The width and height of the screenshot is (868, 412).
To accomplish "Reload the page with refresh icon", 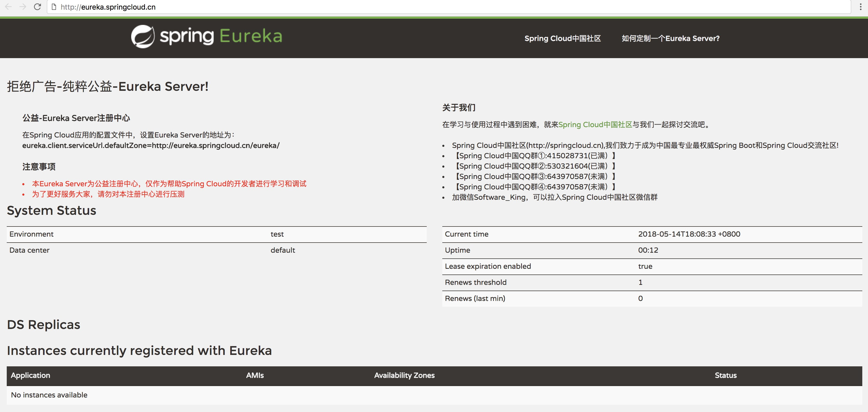I will [x=37, y=7].
